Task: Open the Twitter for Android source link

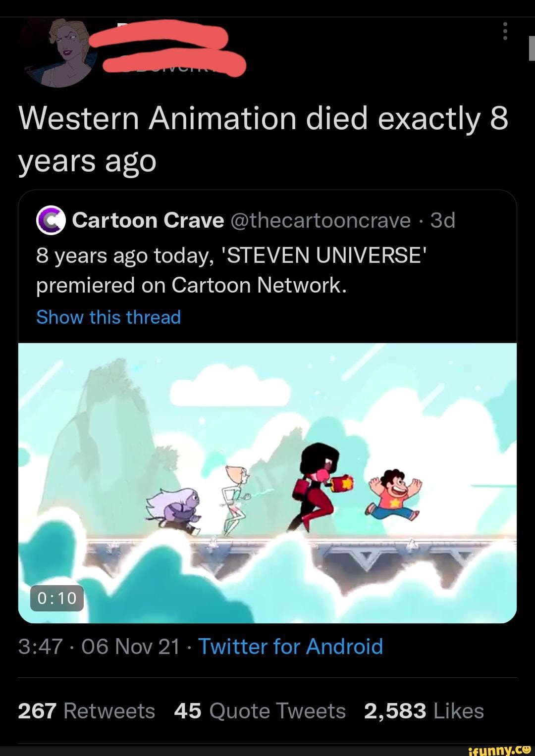Action: point(290,646)
